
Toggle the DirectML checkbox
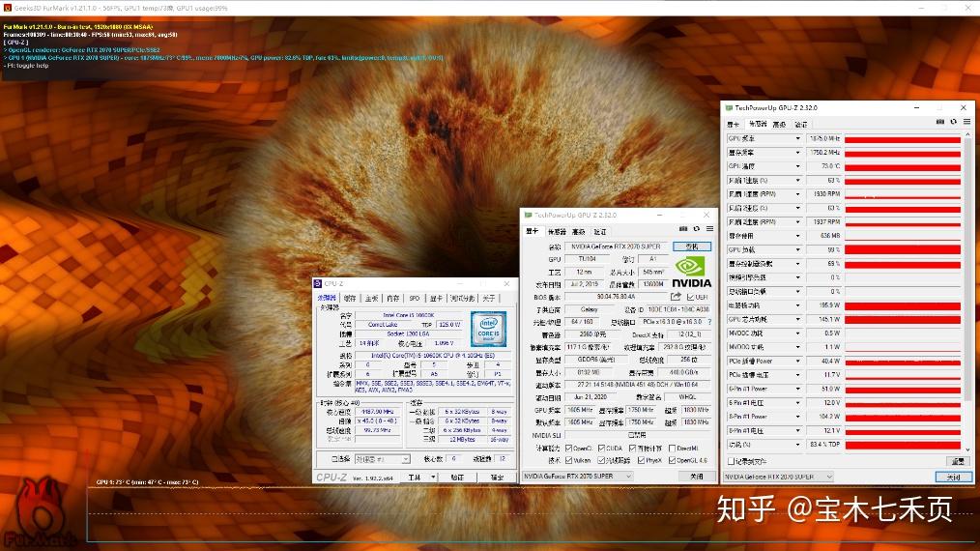672,449
